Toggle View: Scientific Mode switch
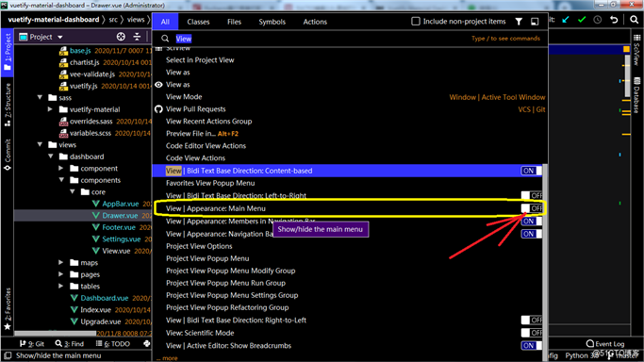 [531, 333]
